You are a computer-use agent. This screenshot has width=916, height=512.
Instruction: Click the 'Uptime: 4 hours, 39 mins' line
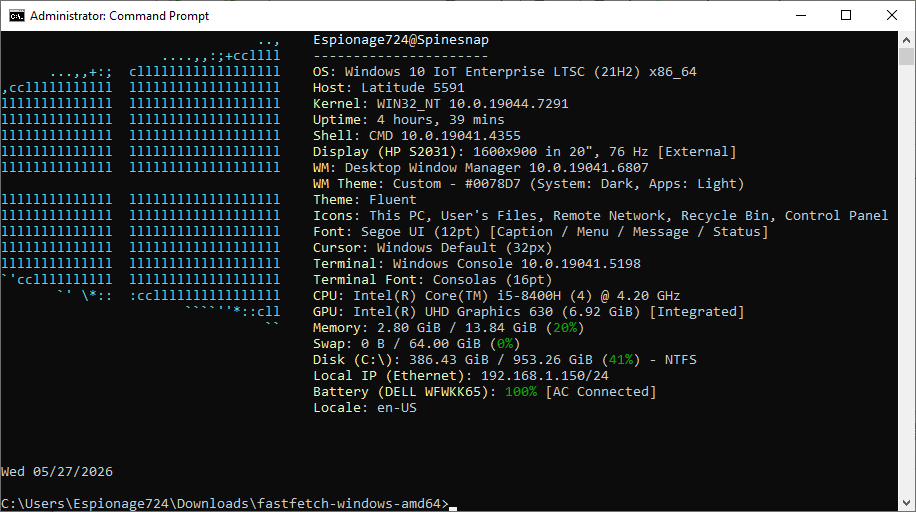click(408, 120)
